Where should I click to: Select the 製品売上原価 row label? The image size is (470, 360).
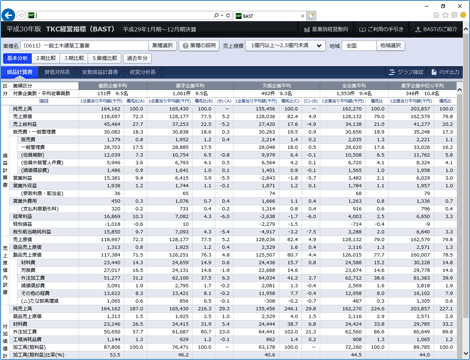click(27, 255)
